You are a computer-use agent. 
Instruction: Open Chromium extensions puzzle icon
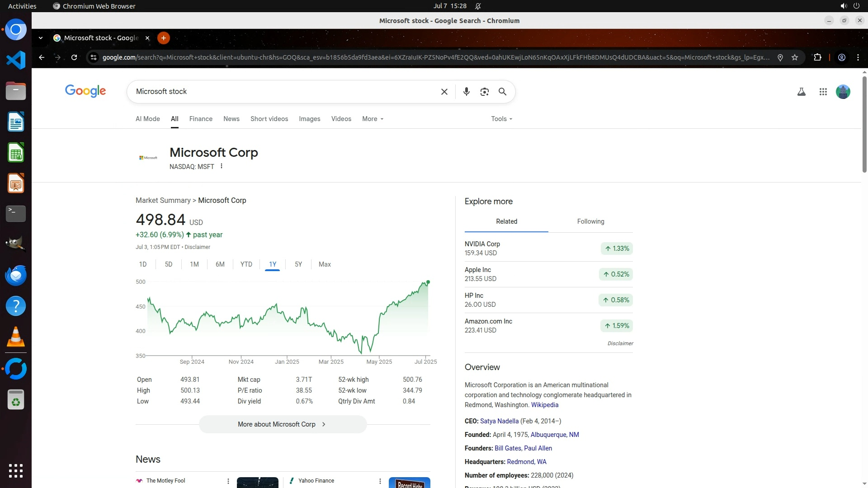click(x=817, y=57)
